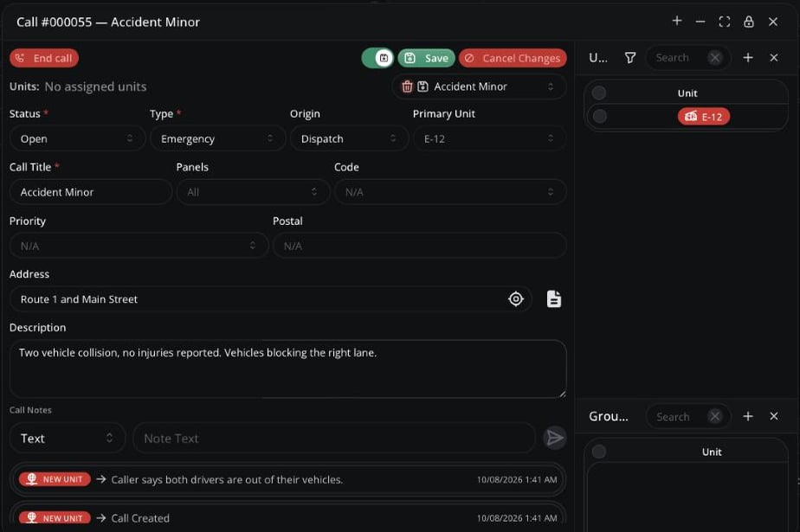Click inside the Description text area
800x532 pixels.
[x=287, y=369]
